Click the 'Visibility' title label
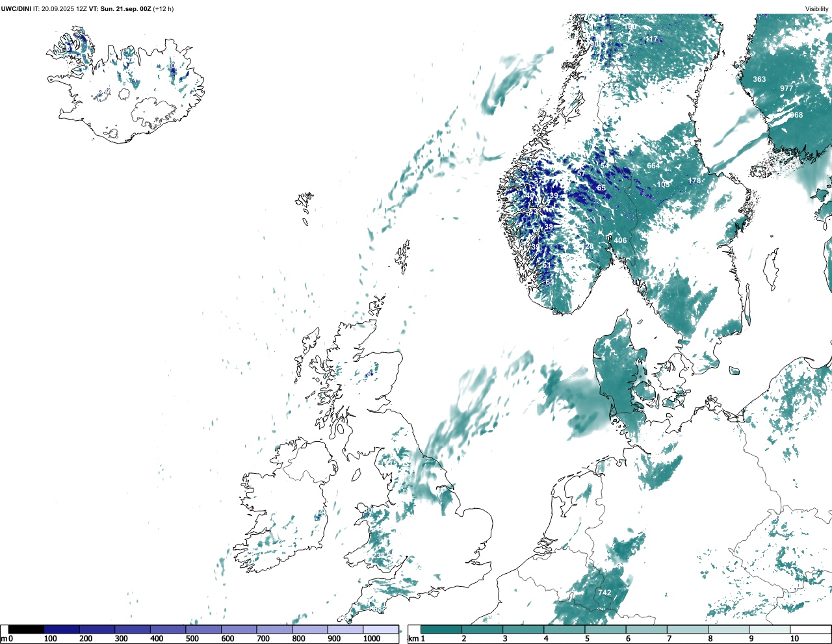Screen dimensions: 832x644 point(817,9)
